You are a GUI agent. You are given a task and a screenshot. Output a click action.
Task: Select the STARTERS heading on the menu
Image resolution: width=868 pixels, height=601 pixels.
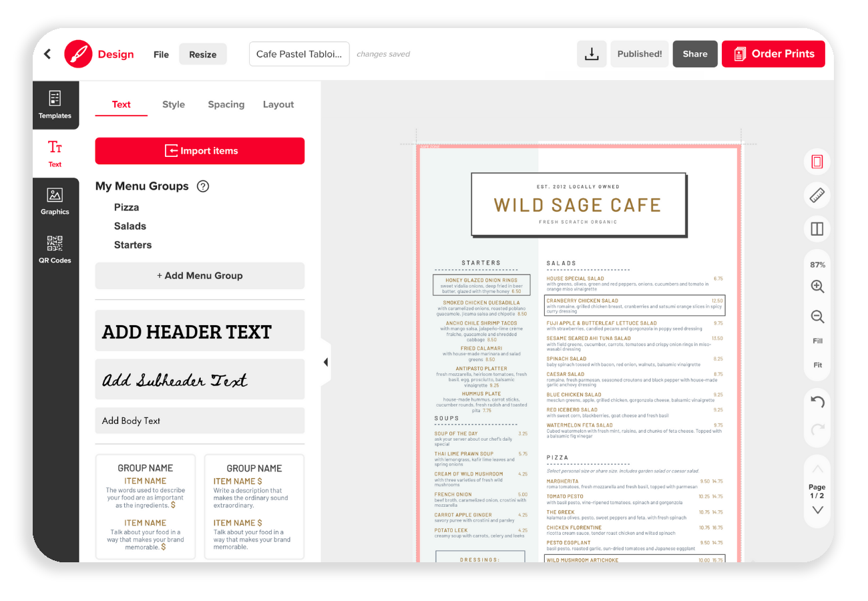481,263
